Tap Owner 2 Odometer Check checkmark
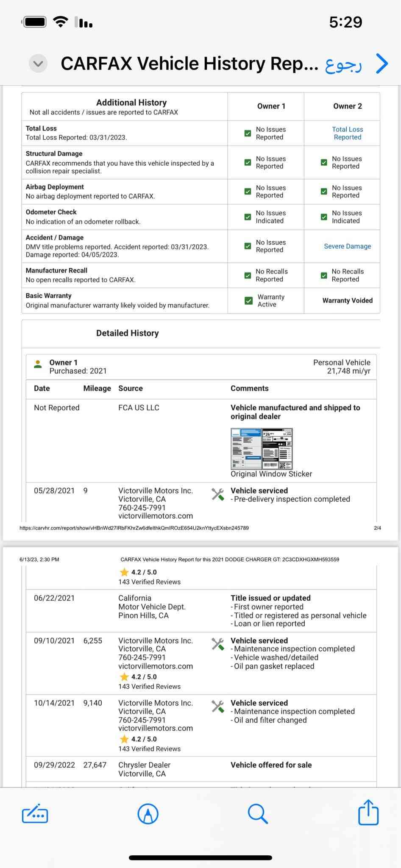 click(324, 217)
